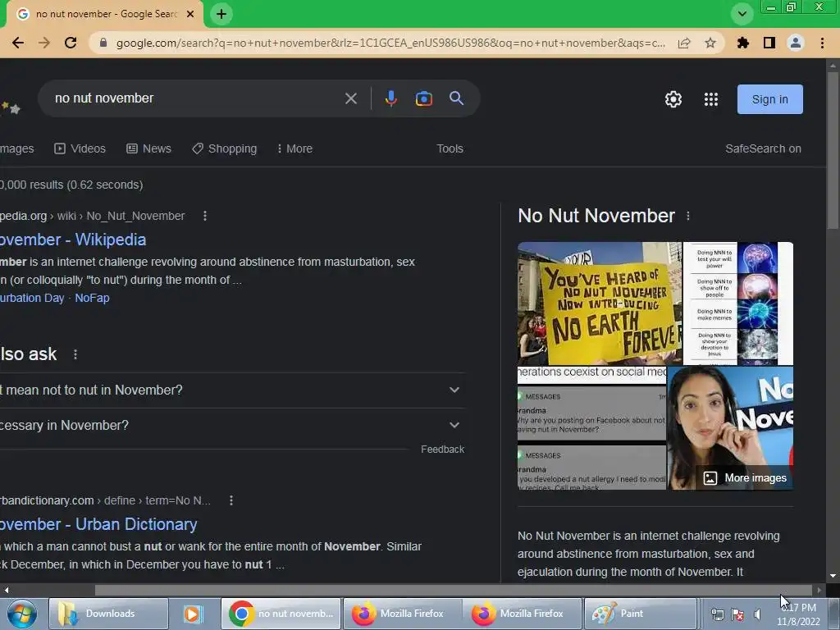
Task: Switch to the Shopping results tab
Action: tap(225, 148)
